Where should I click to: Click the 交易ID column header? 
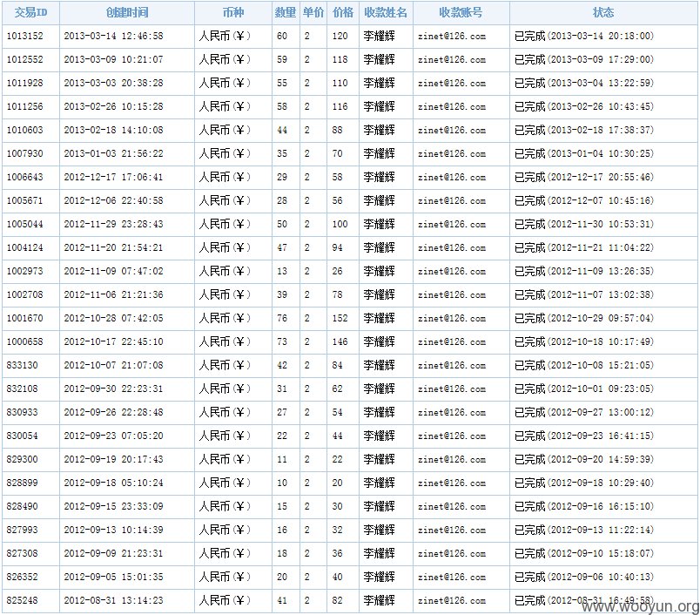coord(30,12)
